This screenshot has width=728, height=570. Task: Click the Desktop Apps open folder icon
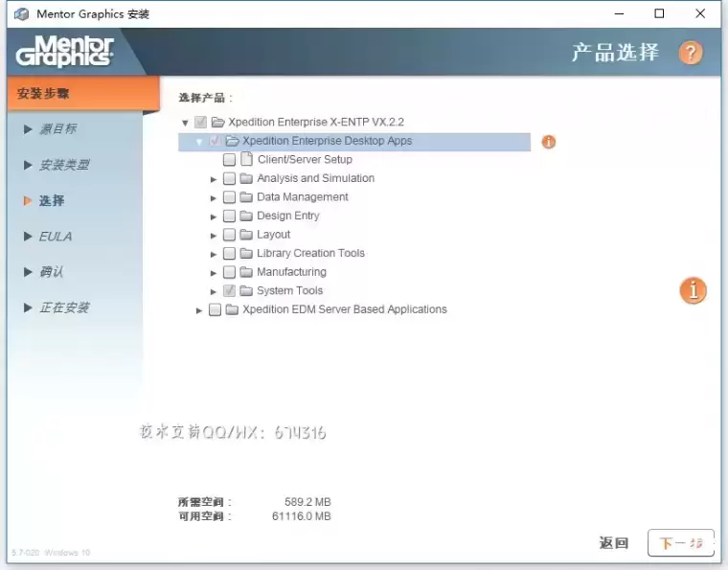coord(232,141)
